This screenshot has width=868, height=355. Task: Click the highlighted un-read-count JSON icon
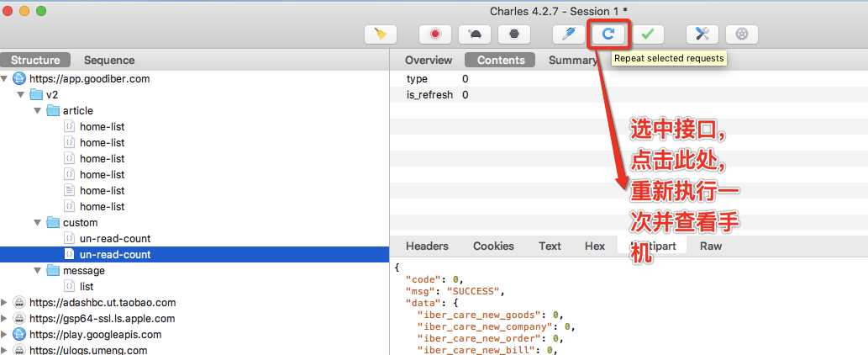[x=69, y=254]
